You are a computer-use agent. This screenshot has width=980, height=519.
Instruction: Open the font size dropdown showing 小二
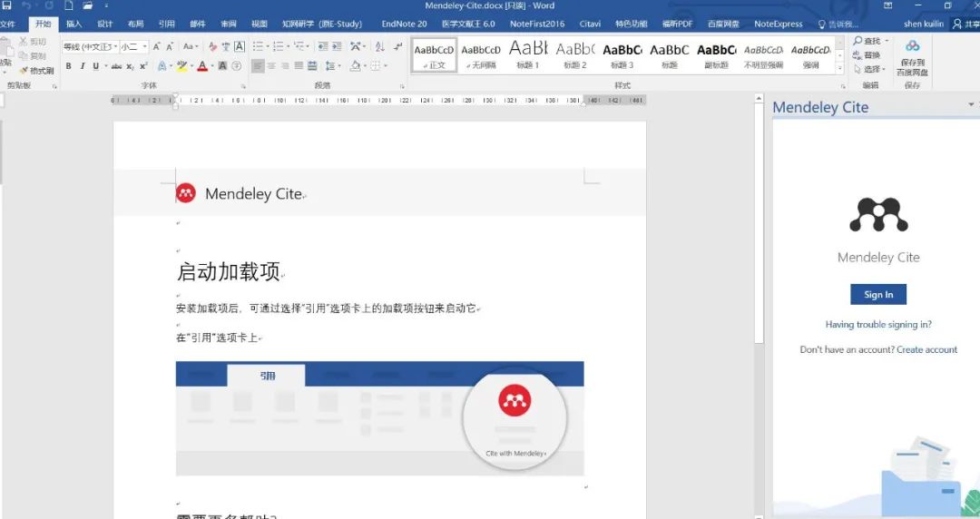click(144, 47)
